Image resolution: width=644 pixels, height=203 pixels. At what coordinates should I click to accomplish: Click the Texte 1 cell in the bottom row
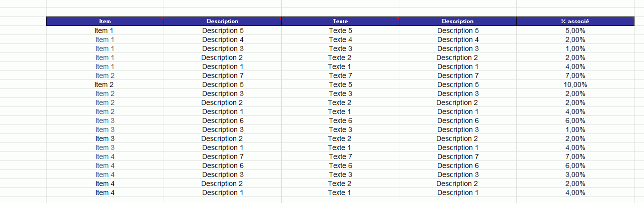coord(340,192)
